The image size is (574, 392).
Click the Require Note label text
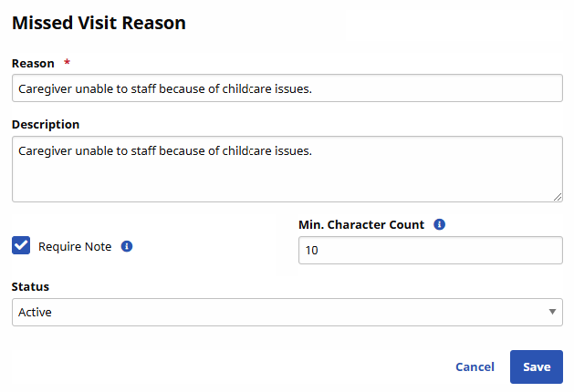[75, 246]
